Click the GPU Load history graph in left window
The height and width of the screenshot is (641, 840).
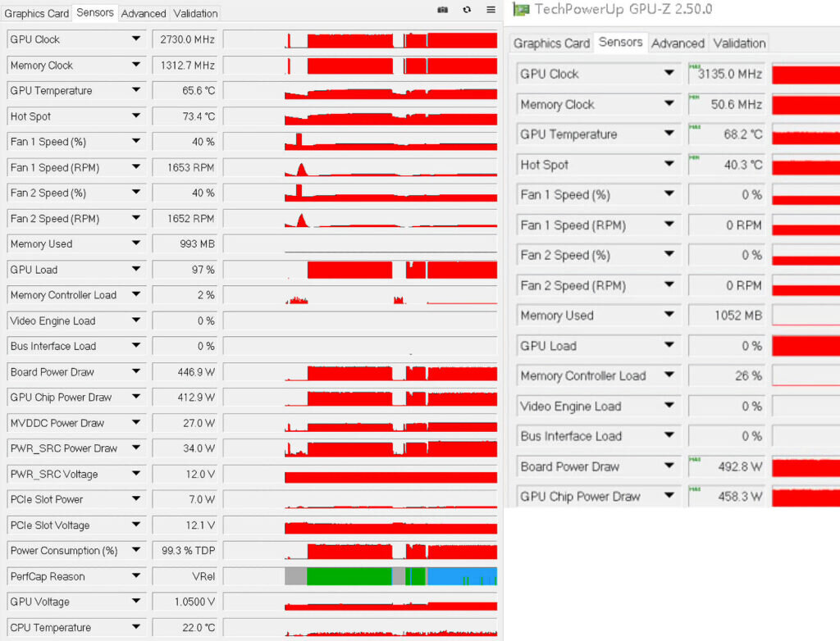[361, 270]
